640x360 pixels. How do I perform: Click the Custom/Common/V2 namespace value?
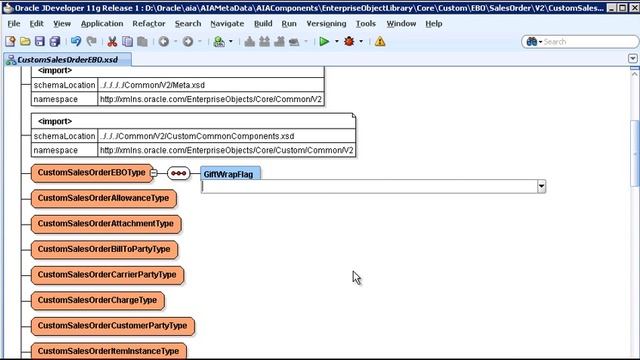[x=227, y=150]
